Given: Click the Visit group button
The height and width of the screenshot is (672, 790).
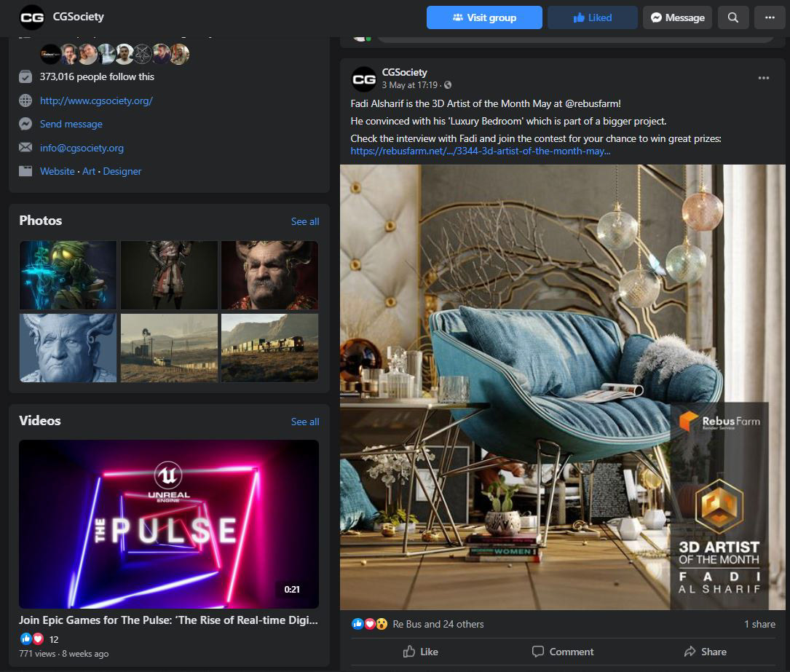Looking at the screenshot, I should 484,17.
